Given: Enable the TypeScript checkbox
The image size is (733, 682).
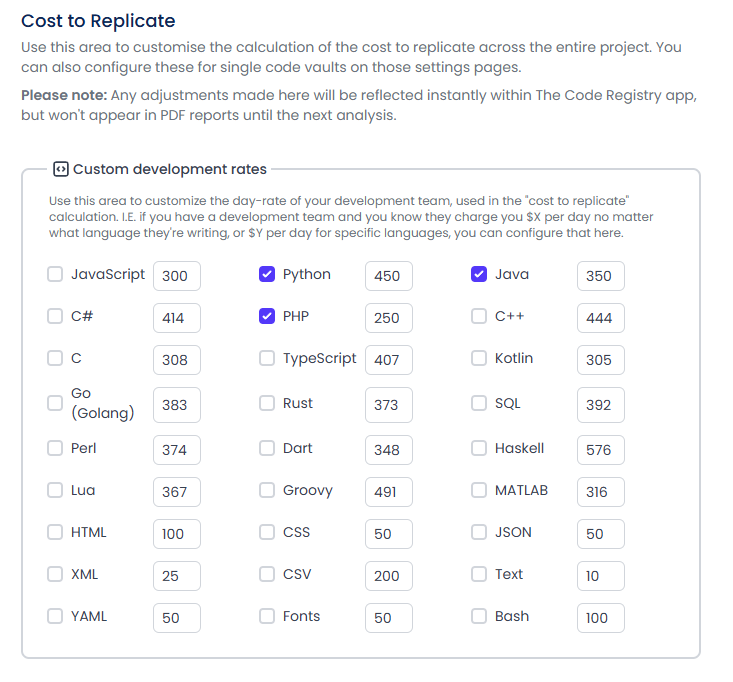Looking at the screenshot, I should (267, 359).
